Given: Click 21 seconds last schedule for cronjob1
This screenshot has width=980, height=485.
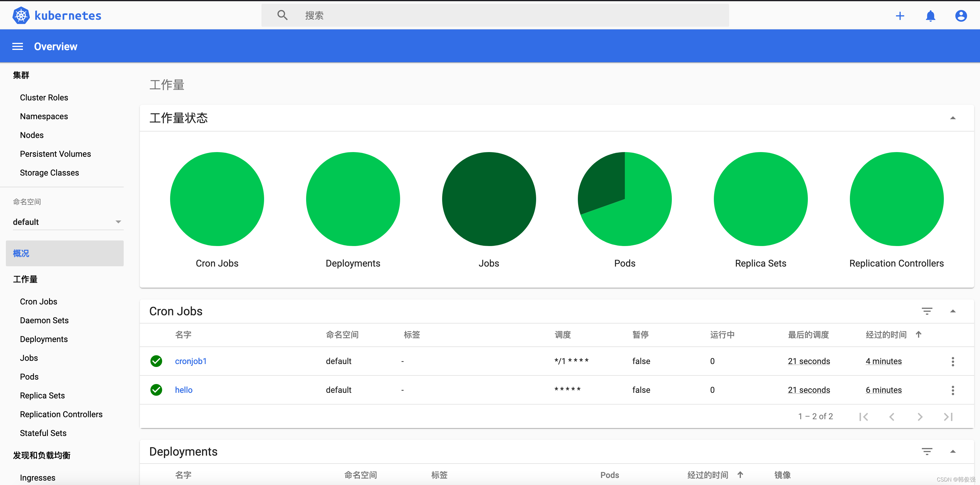Looking at the screenshot, I should (x=809, y=361).
